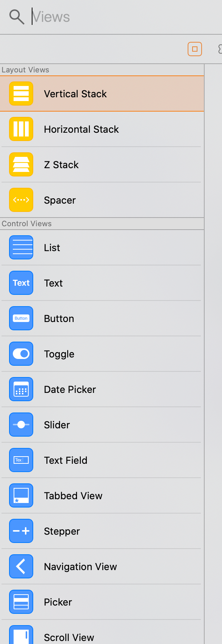Choose the Z Stack layers icon
Screen dimensions: 222x644
21,164
